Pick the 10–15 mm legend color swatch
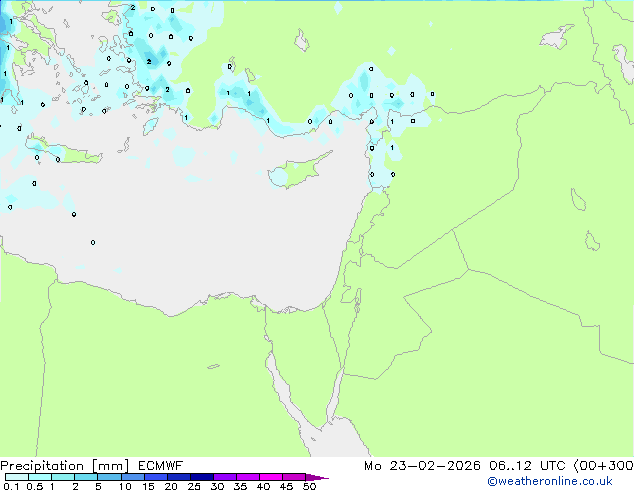Screen dimensions: 634x490 click(x=132, y=477)
